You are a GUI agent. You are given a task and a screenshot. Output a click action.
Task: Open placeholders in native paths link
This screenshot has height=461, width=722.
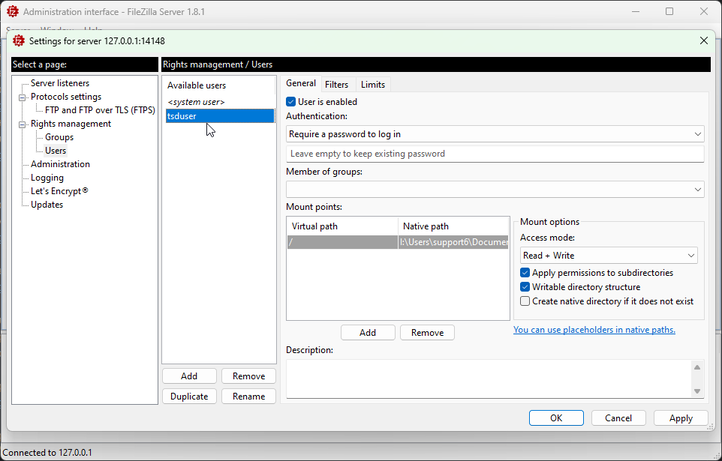[x=594, y=330]
